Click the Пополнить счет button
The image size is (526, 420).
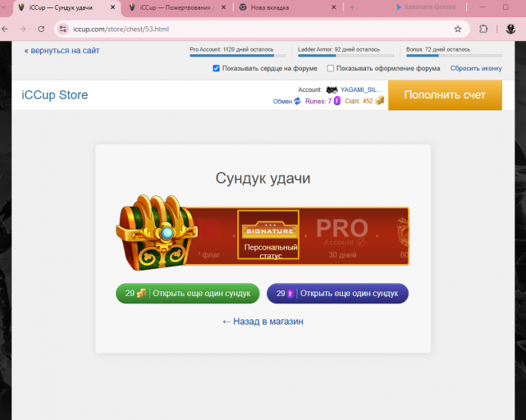445,95
